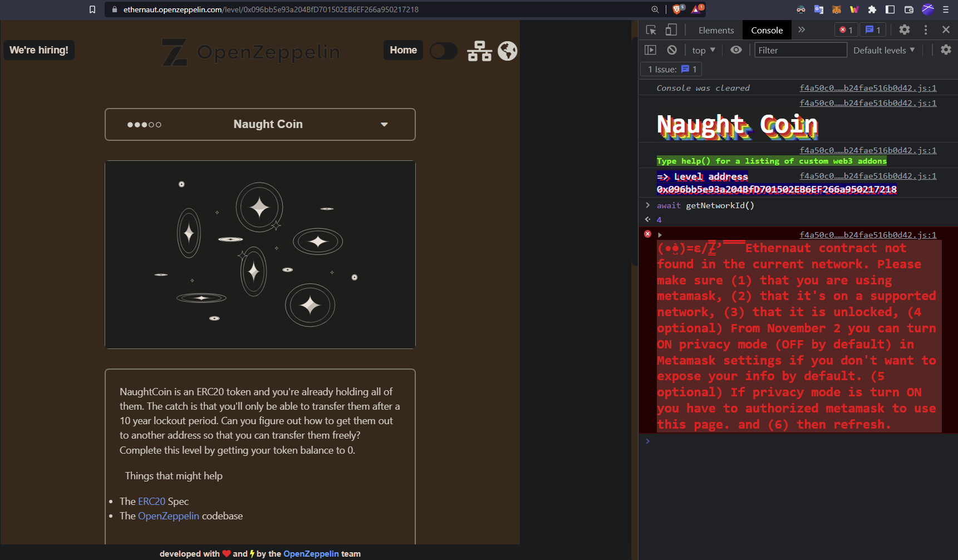Toggle the dark mode switch beside Home
958x560 pixels.
pyautogui.click(x=444, y=50)
